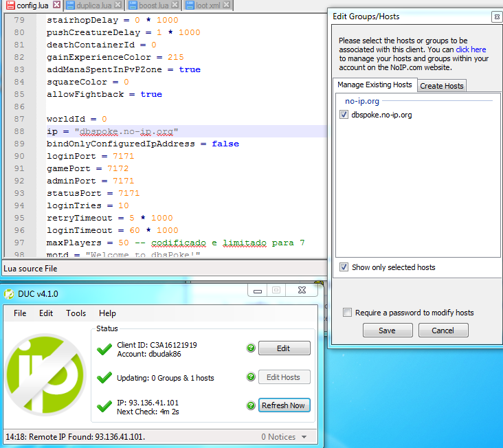
Task: Click the help icon beside Edit Hosts
Action: [251, 377]
